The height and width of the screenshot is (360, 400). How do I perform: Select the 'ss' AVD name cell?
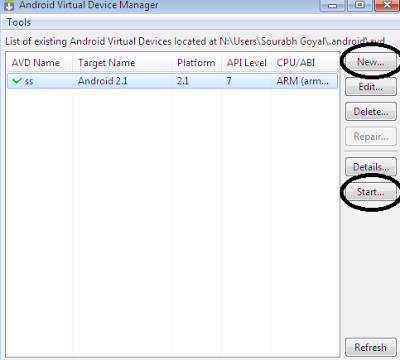[39, 81]
